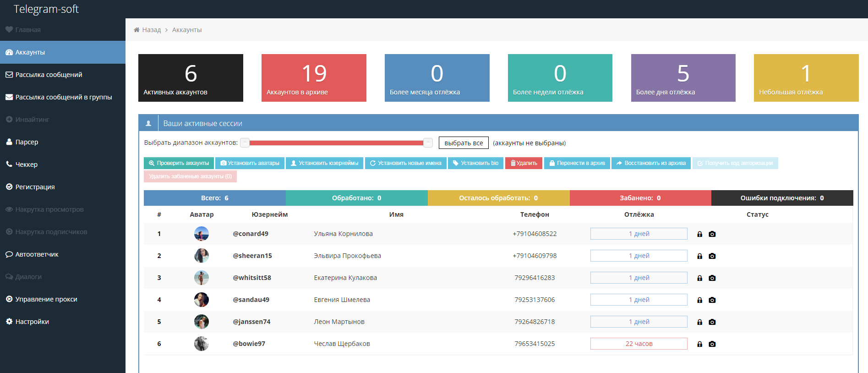Open Настройки from the sidebar
The width and height of the screenshot is (868, 373).
tap(32, 322)
